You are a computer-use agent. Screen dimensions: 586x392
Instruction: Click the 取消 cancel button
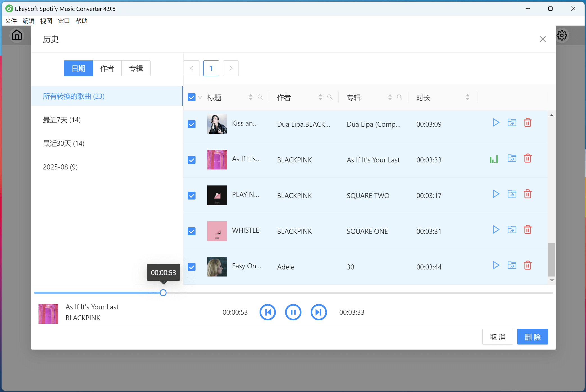coord(498,337)
